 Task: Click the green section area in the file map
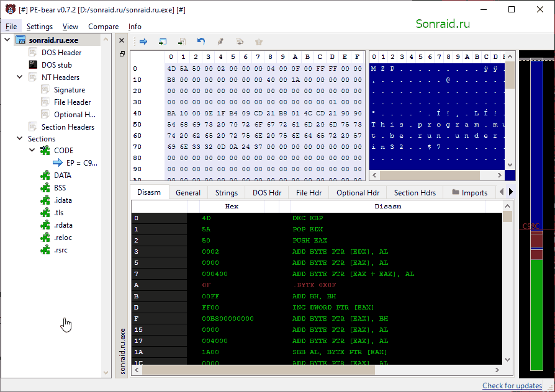coord(536,315)
